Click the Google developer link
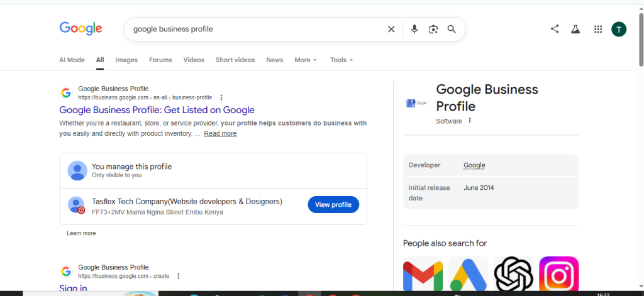644x296 pixels. pyautogui.click(x=474, y=165)
